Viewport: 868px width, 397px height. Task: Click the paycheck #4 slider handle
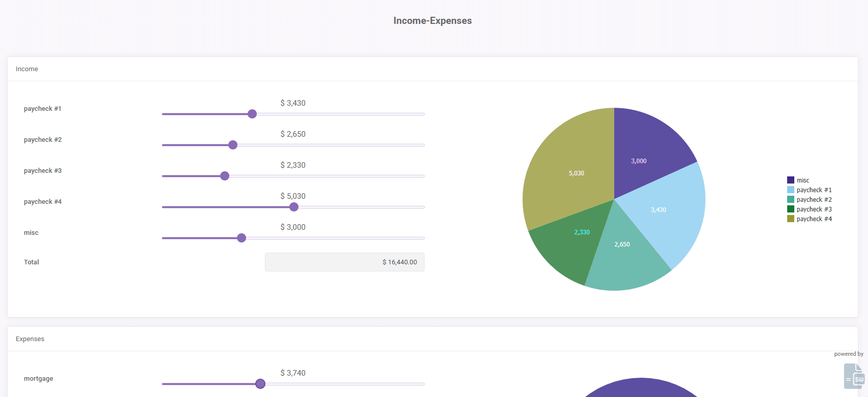(294, 207)
